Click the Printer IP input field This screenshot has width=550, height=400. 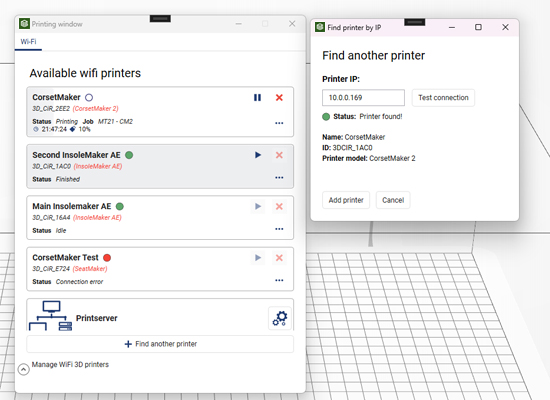coord(363,98)
